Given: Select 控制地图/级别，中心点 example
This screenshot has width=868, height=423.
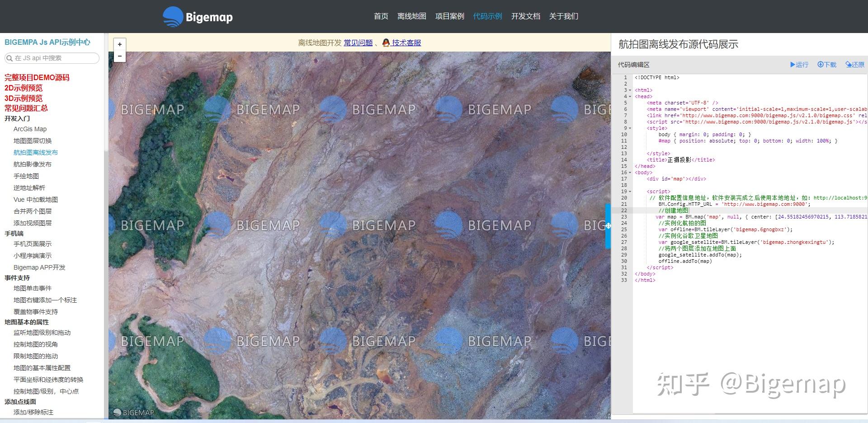Looking at the screenshot, I should tap(46, 391).
